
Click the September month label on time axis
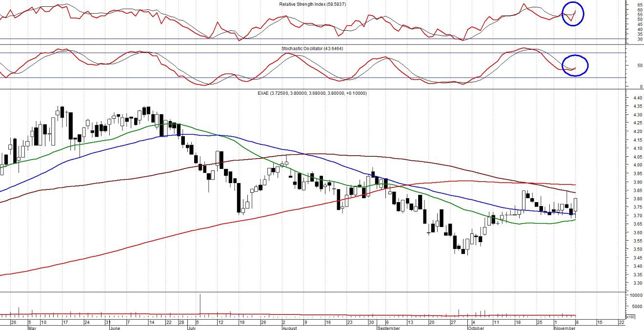[x=389, y=328]
